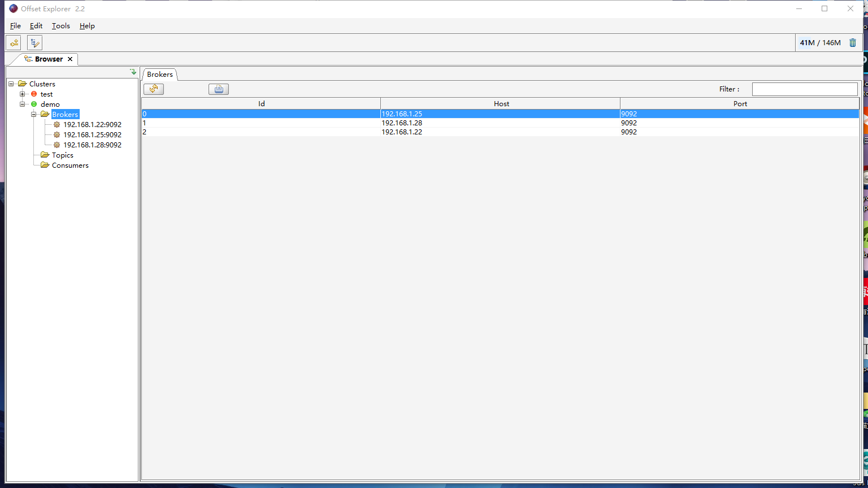Click the edit tree settings toolbar icon
This screenshot has width=868, height=488.
[x=34, y=43]
